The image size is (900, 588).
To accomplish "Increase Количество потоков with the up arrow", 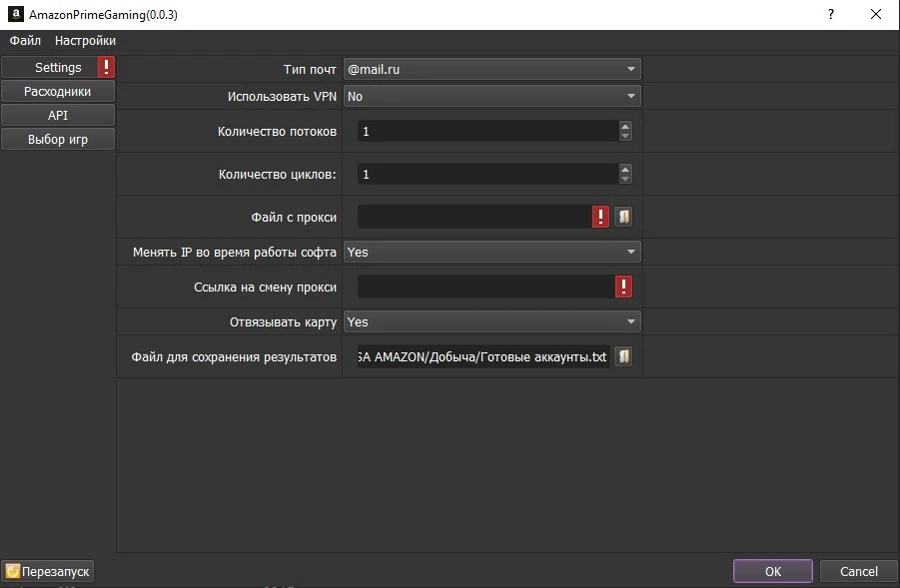I will tap(625, 126).
